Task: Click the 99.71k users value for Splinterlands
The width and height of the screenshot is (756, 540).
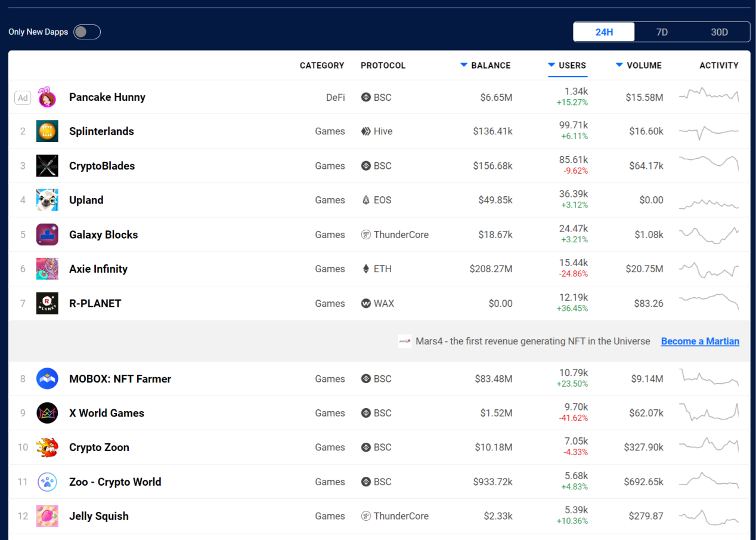Action: (x=574, y=125)
